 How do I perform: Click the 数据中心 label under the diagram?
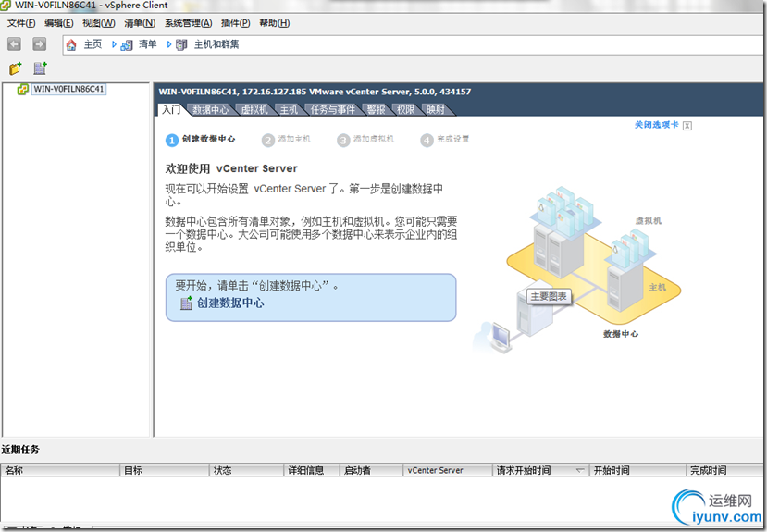tap(621, 334)
